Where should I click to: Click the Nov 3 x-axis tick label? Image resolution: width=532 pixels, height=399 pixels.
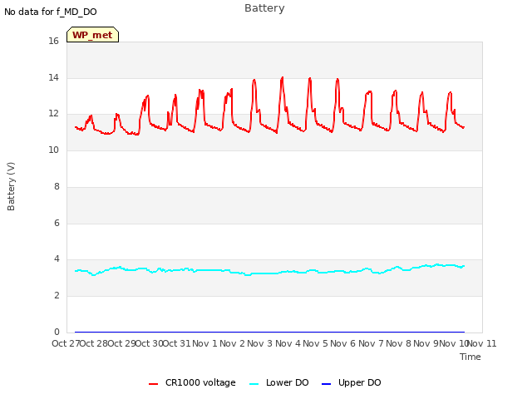[x=259, y=343]
